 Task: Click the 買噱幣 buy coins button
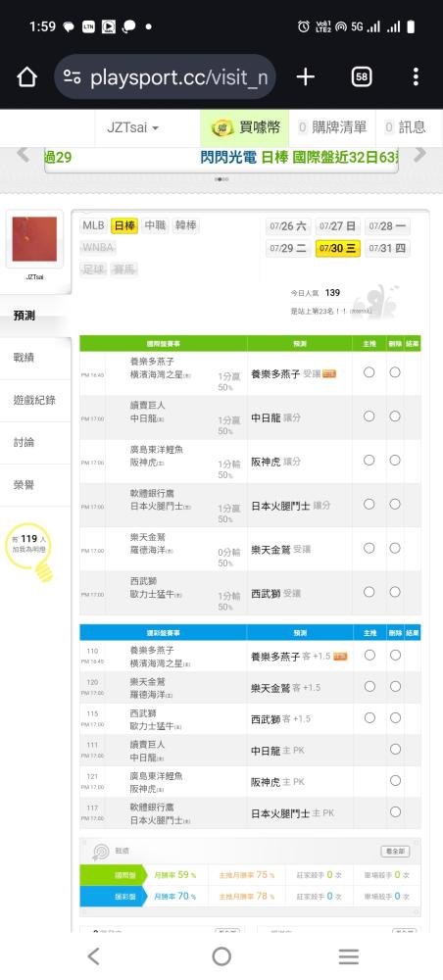(245, 127)
